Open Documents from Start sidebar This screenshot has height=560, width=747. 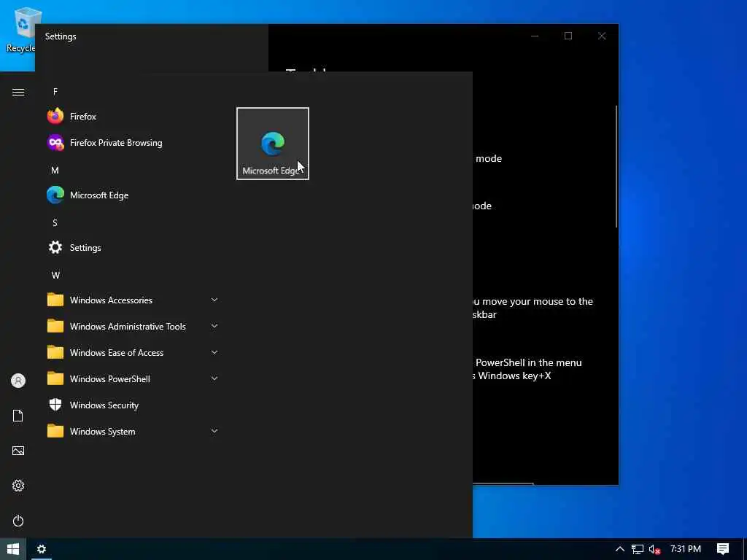coord(18,416)
